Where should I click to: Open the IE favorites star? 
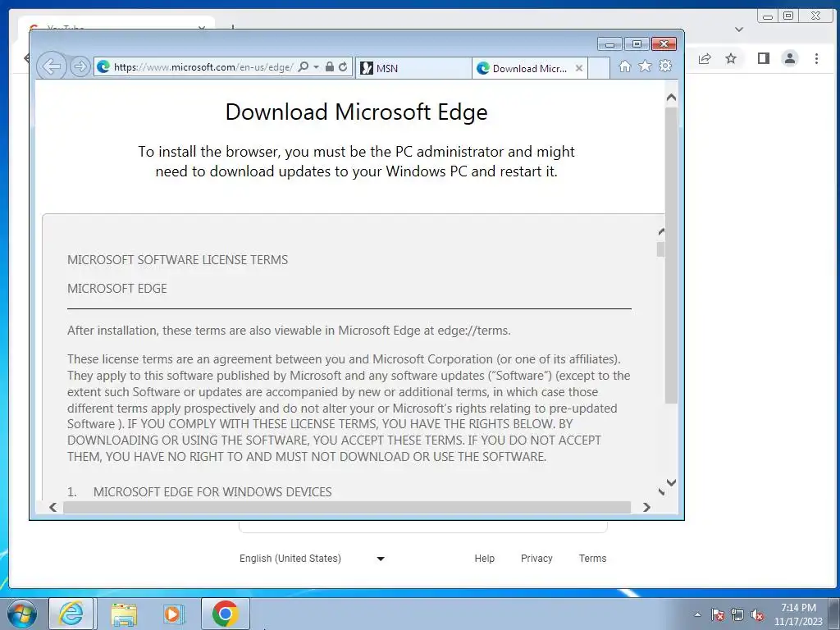coord(645,66)
